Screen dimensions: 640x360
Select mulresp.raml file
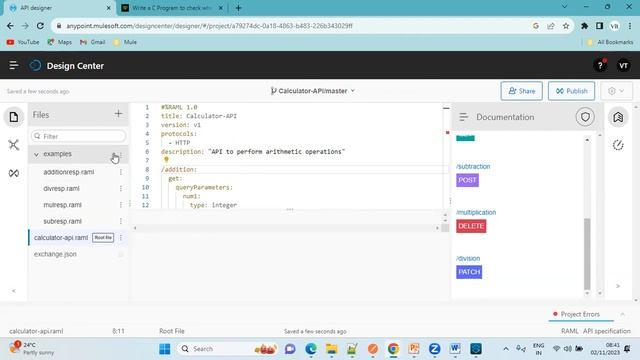click(x=62, y=205)
